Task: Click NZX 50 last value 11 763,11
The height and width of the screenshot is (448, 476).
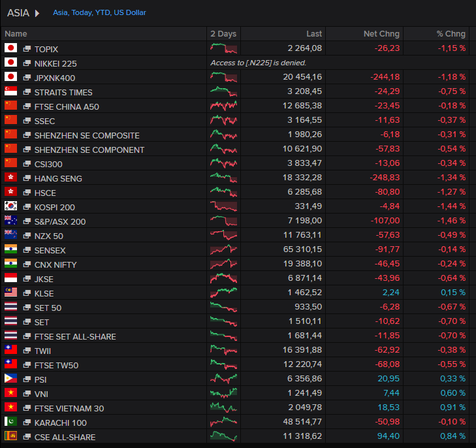Action: tap(302, 235)
